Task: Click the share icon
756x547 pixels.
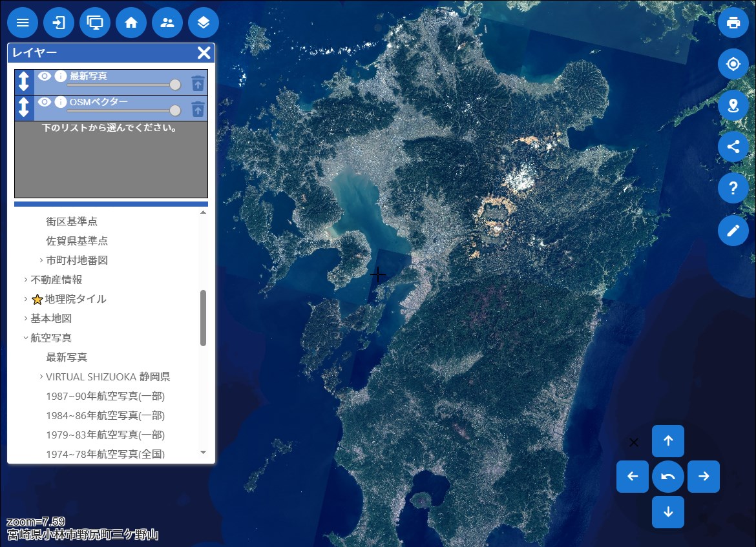Action: (x=733, y=147)
